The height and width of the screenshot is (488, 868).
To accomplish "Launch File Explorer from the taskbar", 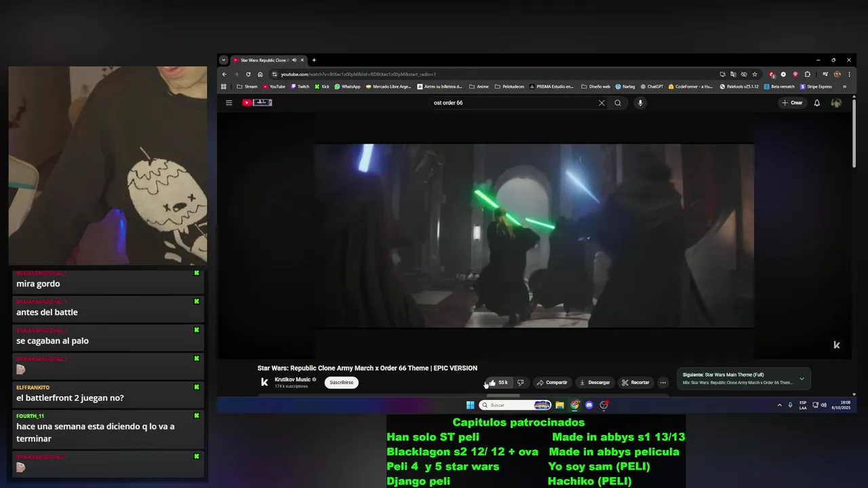I will 559,405.
